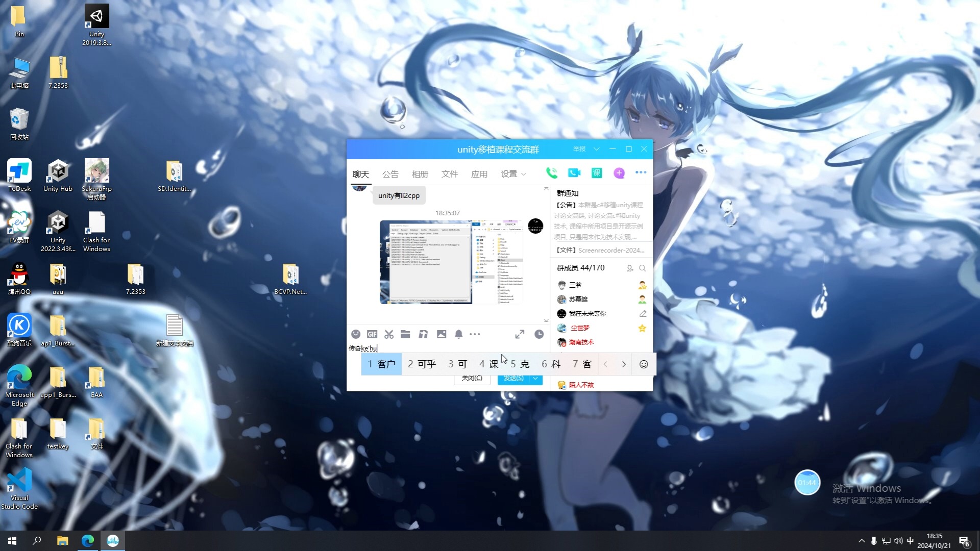The width and height of the screenshot is (980, 551).
Task: Select 随人不散 member in group list
Action: pos(580,384)
